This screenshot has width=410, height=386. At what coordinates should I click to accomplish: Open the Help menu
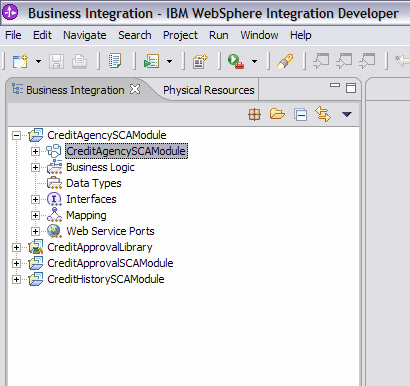(x=301, y=35)
